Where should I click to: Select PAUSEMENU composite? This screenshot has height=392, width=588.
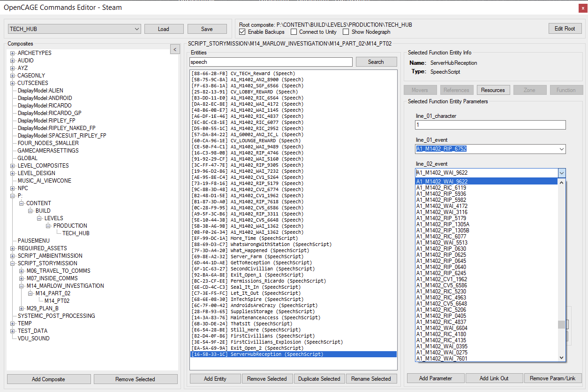coord(34,241)
